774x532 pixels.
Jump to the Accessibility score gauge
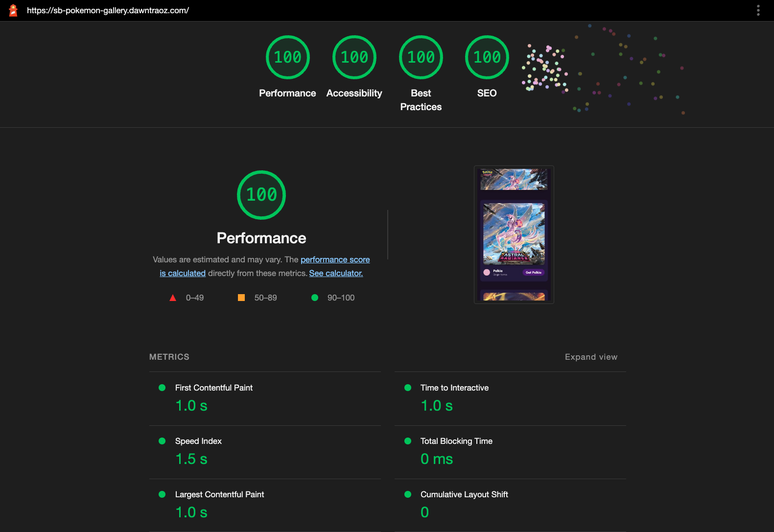354,57
